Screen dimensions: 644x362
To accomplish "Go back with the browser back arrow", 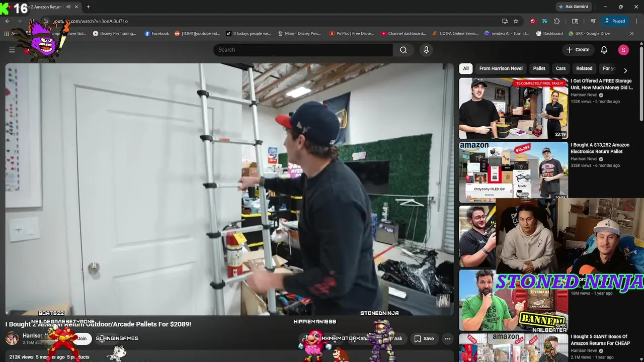I will 8,21.
